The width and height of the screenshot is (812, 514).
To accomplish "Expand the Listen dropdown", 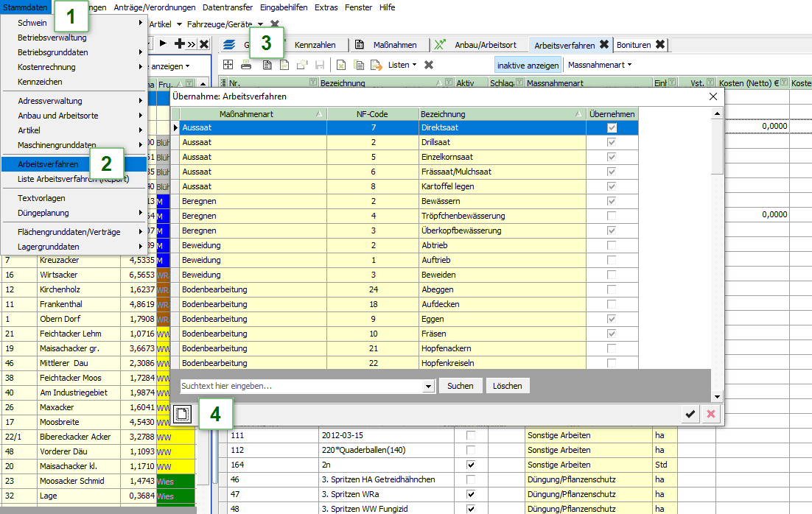I will tap(402, 65).
